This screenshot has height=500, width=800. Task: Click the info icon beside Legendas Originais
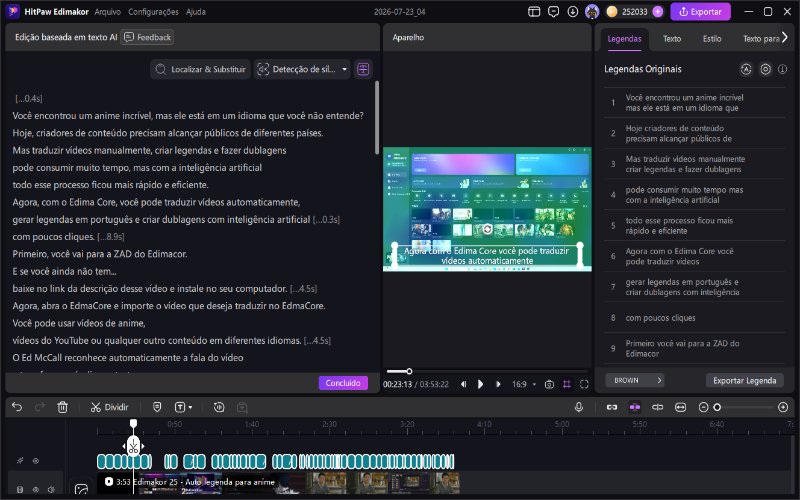[x=782, y=69]
